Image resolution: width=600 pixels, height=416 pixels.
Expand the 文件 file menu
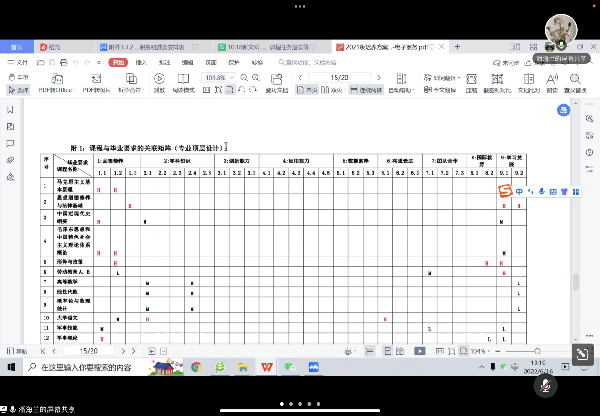point(20,61)
